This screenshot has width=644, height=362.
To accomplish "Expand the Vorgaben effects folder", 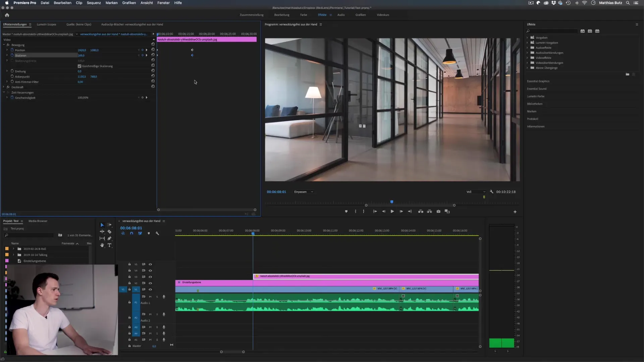I will 527,38.
